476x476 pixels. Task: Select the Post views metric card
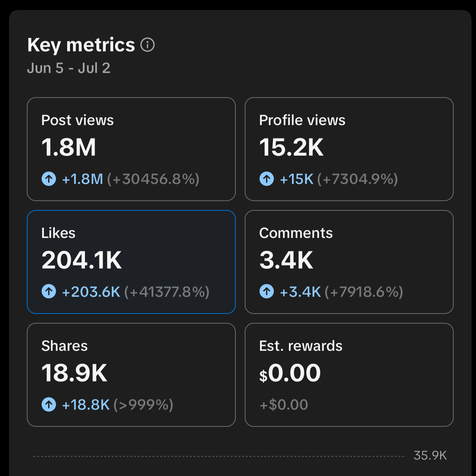click(131, 149)
